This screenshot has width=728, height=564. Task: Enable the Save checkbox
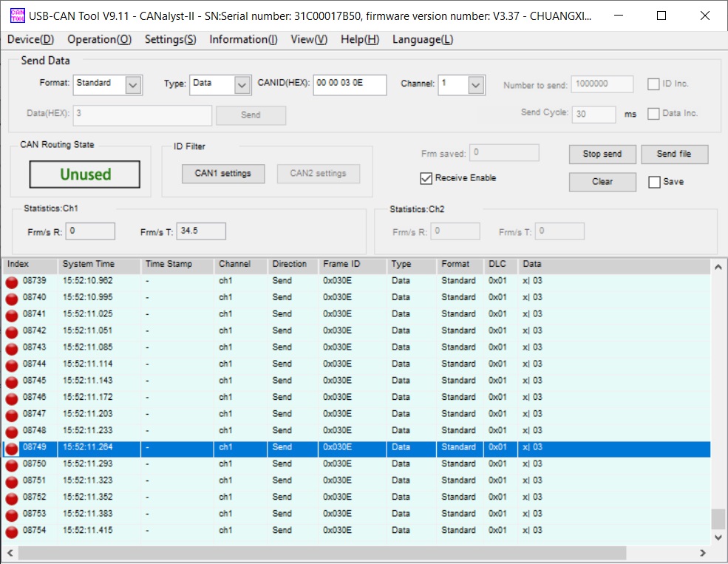(654, 182)
